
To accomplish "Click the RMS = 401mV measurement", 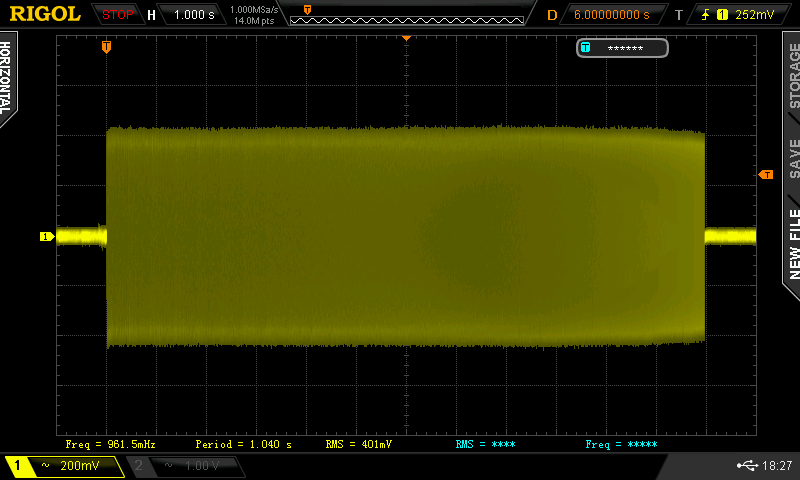I will pos(359,444).
